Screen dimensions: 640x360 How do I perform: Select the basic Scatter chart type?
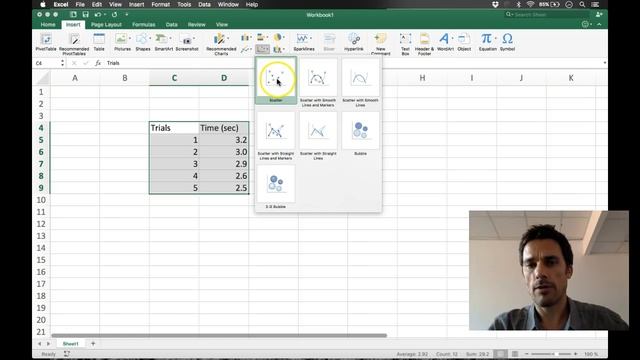click(x=276, y=80)
